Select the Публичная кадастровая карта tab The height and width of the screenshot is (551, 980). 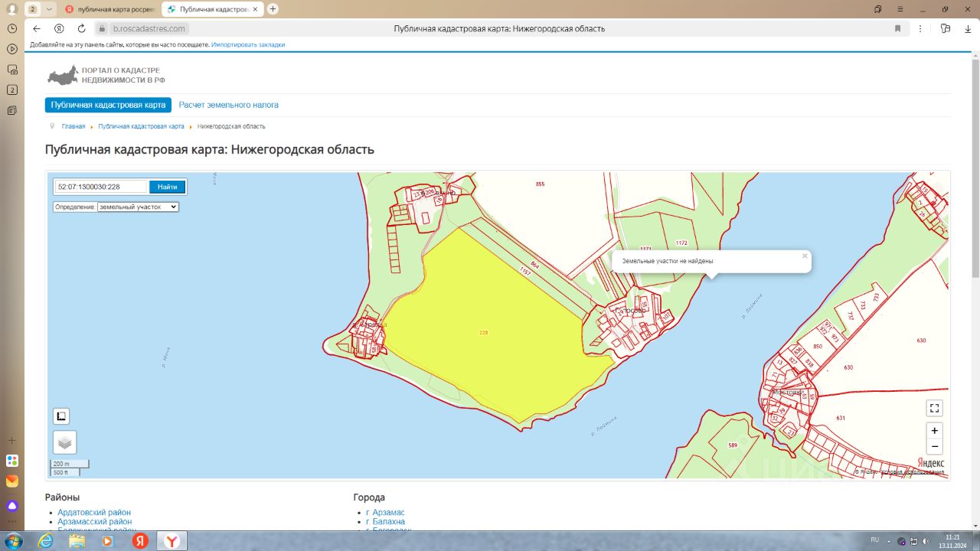[x=108, y=105]
